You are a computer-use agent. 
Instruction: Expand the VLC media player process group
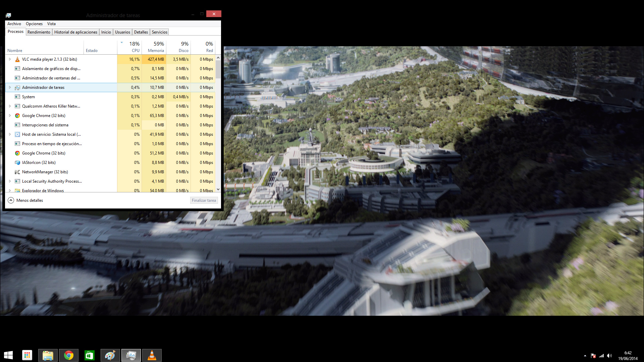pos(10,59)
